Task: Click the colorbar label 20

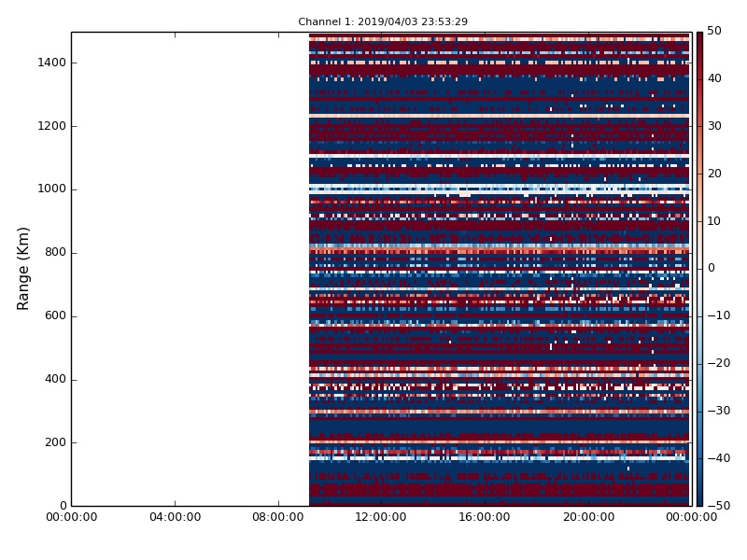Action: [714, 174]
